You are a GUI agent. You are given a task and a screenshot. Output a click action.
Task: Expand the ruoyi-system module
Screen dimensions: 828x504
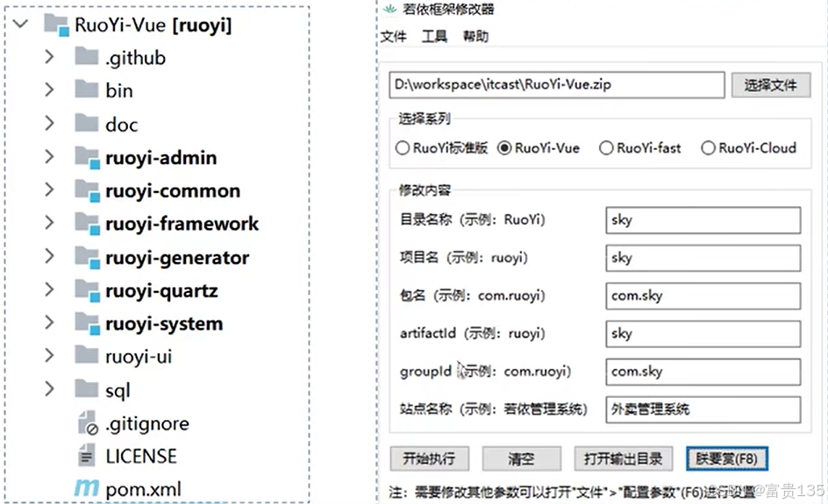(x=49, y=323)
